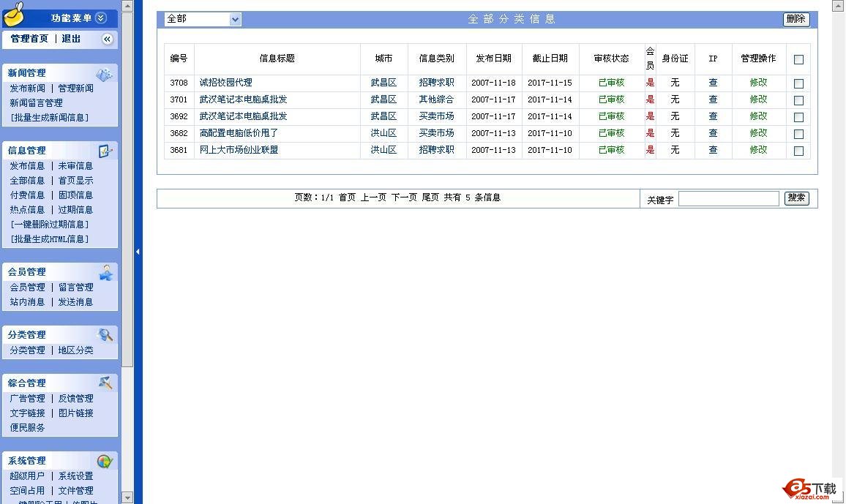Open 新闻留言管理 menu item

click(x=36, y=102)
